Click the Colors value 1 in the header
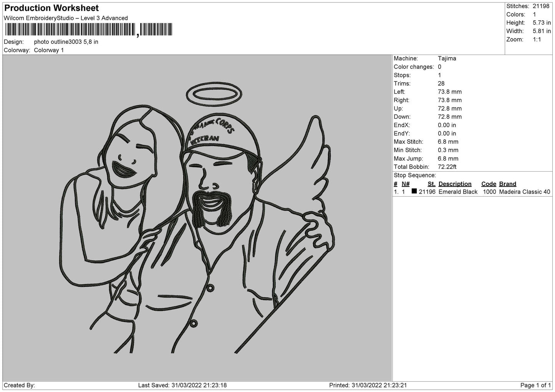 pos(534,15)
